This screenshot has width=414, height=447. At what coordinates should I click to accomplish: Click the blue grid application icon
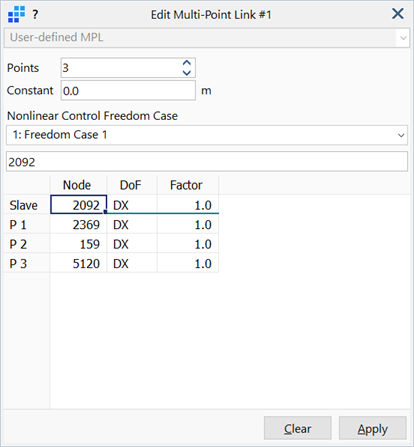click(x=16, y=14)
